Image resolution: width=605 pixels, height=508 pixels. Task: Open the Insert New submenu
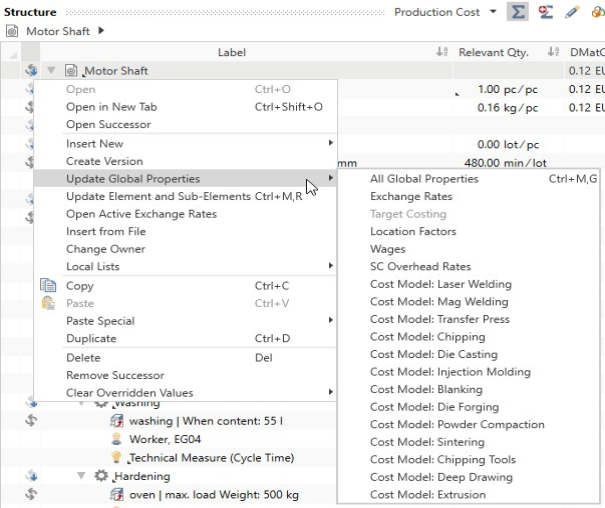click(95, 143)
